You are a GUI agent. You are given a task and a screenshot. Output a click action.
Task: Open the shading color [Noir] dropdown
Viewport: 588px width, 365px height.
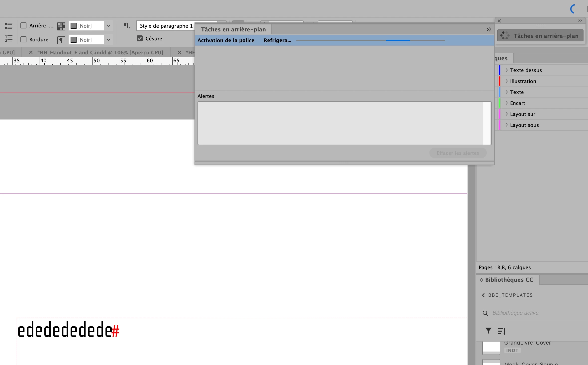pyautogui.click(x=108, y=26)
